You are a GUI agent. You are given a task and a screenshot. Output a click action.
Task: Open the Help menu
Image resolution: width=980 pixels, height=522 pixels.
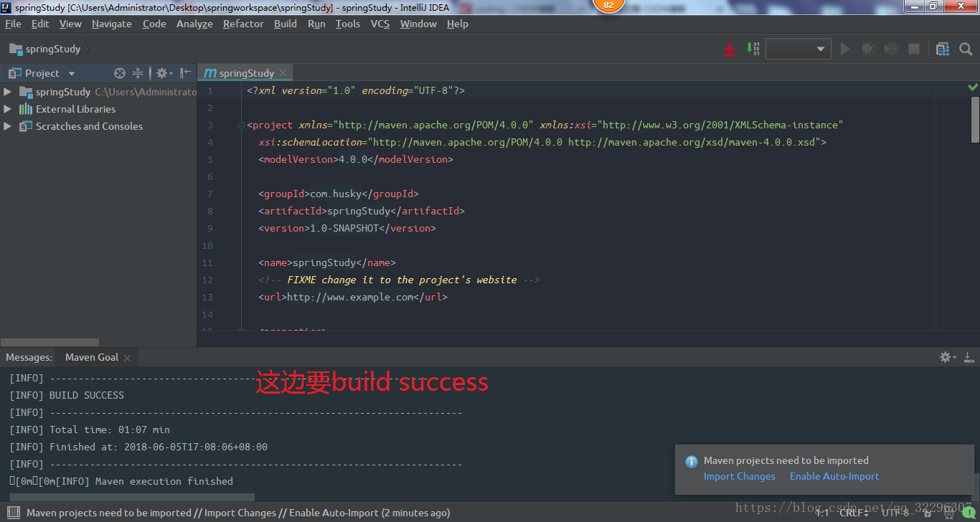458,24
